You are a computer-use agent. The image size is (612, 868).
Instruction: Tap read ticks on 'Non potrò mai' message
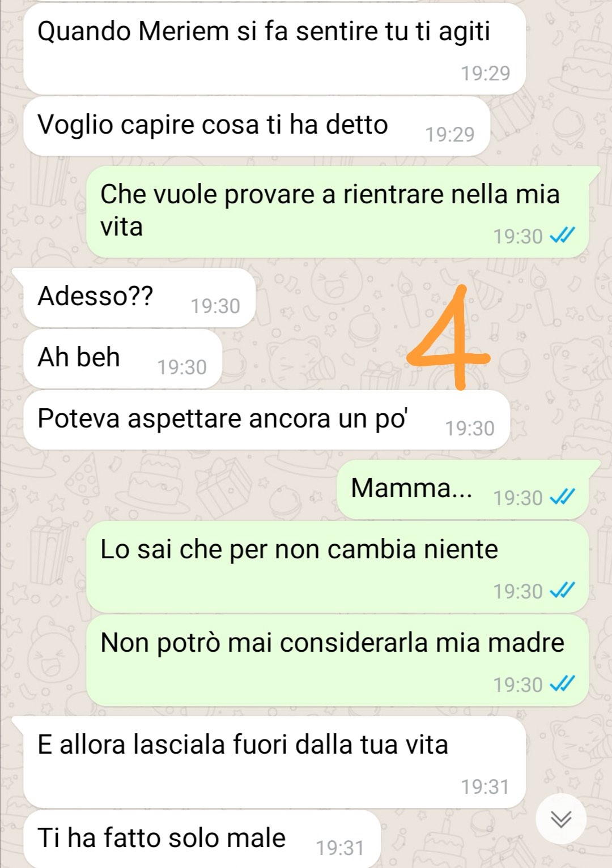(563, 683)
